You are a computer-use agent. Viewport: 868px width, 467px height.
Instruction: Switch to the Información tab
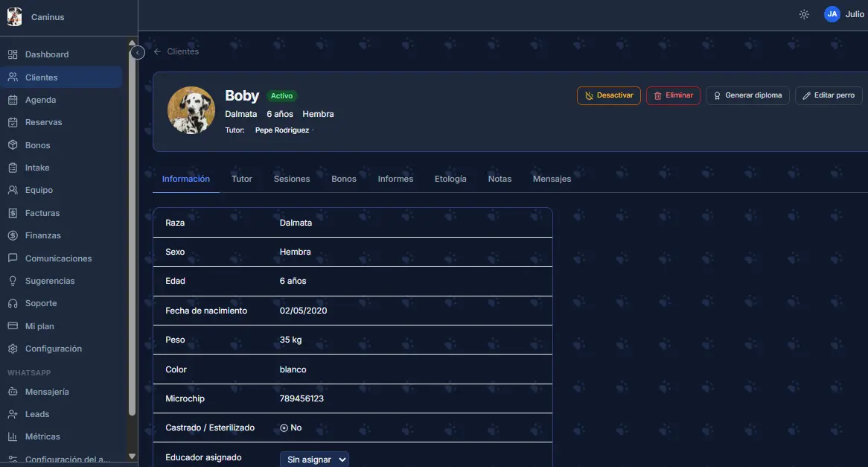click(185, 179)
